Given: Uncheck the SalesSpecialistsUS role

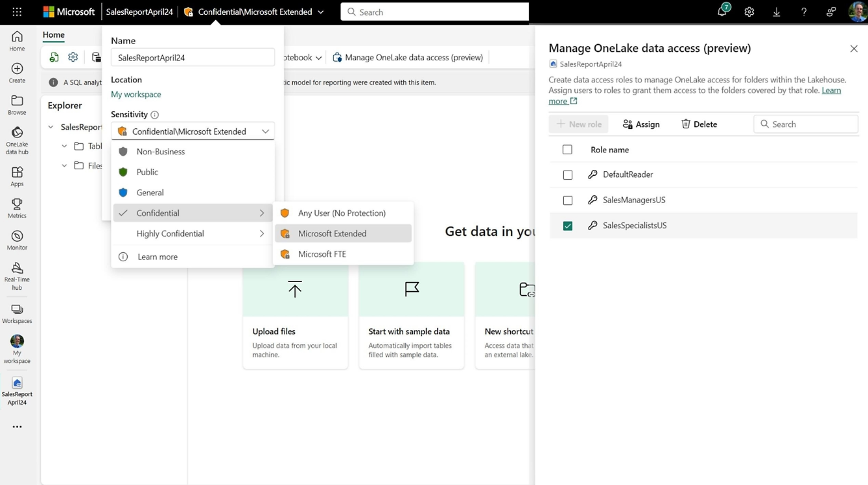Looking at the screenshot, I should click(x=567, y=226).
